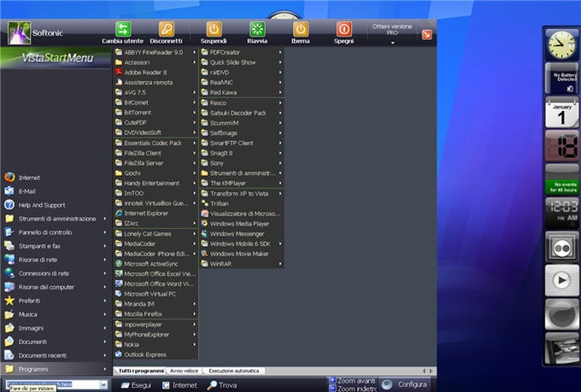Click the January 1 calendar widget
The width and height of the screenshot is (581, 392).
[x=561, y=113]
